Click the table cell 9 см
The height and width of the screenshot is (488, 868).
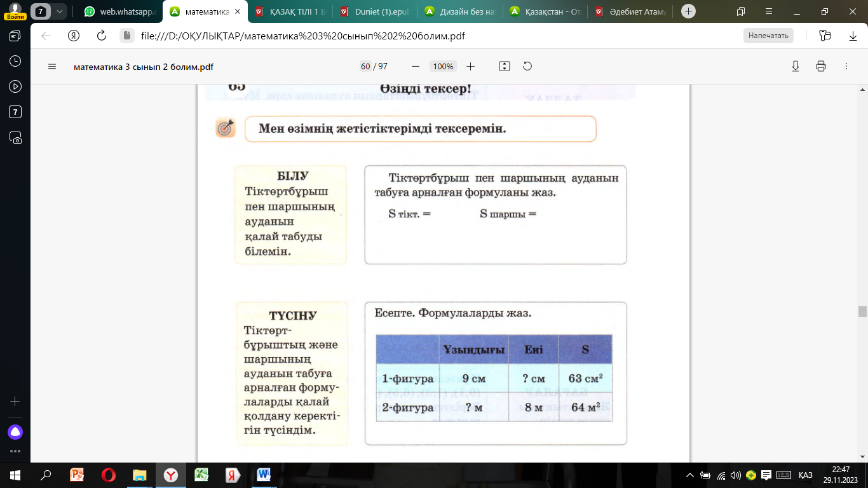point(474,379)
